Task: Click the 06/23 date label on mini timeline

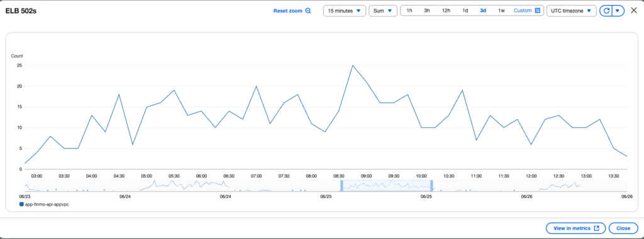Action: pyautogui.click(x=24, y=196)
